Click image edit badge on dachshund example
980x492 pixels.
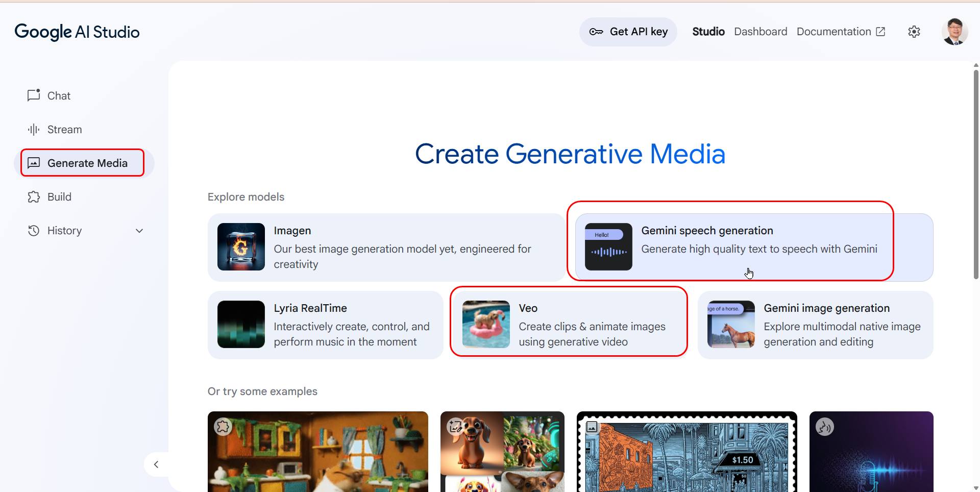pos(455,426)
